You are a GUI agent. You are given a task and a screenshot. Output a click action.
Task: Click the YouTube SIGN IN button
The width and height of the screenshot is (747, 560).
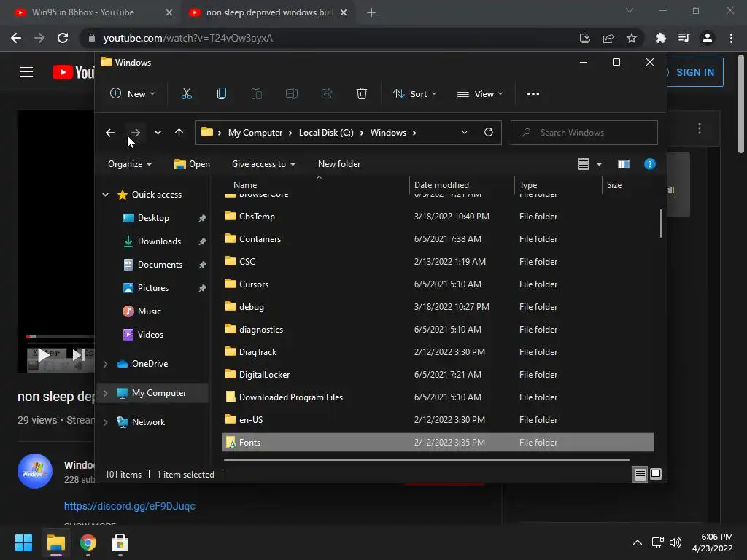point(695,72)
